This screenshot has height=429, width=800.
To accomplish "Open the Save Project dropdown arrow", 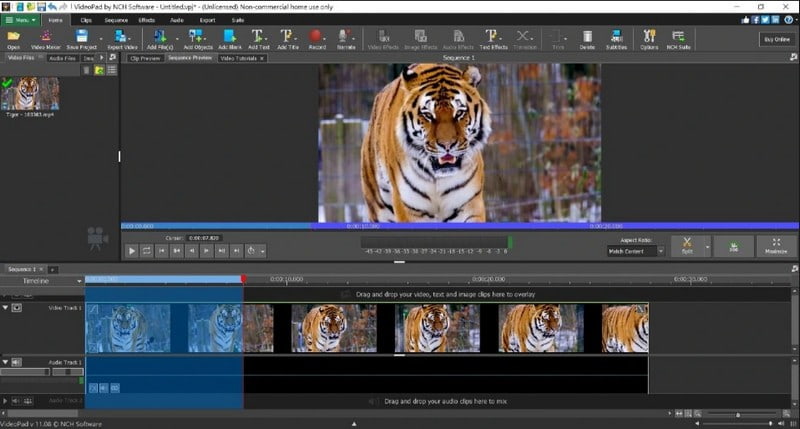I will 101,39.
